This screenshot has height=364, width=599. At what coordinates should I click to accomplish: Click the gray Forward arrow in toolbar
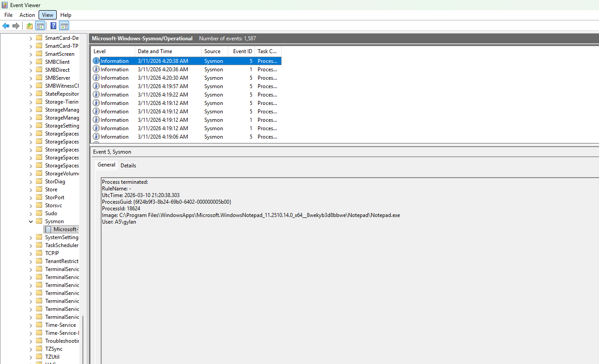pyautogui.click(x=16, y=26)
